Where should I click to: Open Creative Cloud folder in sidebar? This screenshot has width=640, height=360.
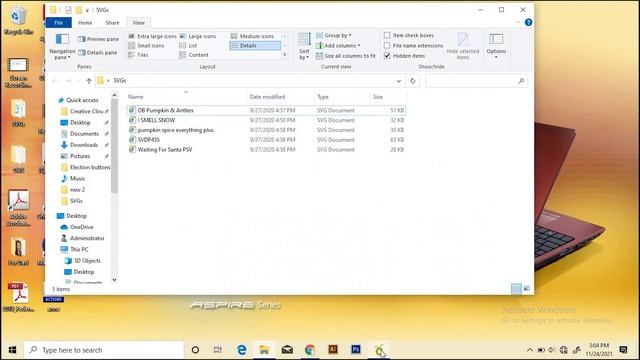[x=86, y=111]
